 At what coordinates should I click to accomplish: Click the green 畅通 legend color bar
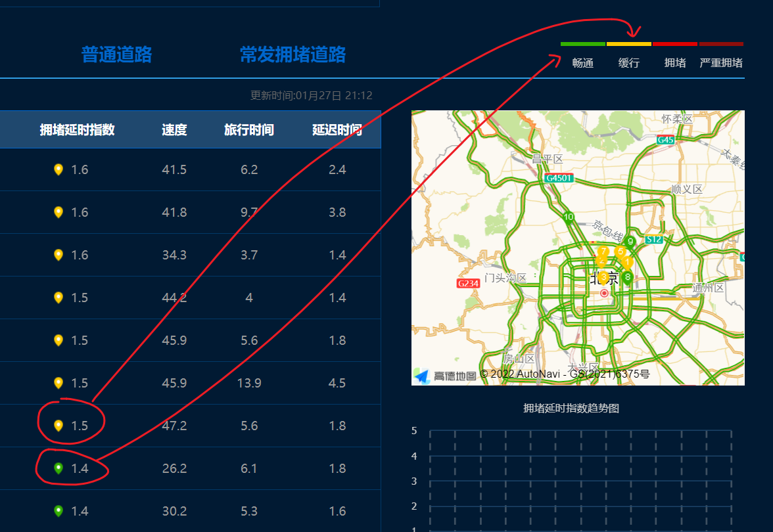(582, 44)
